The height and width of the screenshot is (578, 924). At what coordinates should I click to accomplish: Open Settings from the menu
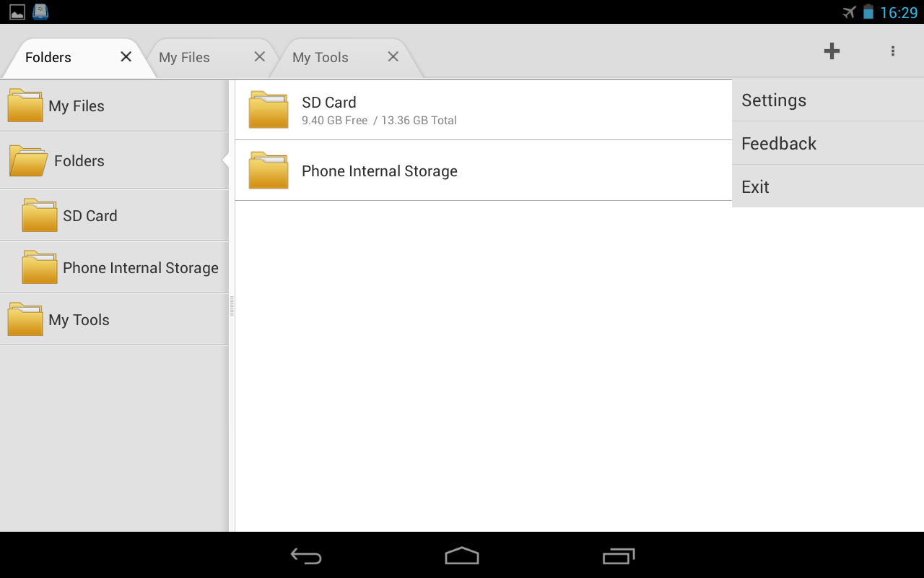pyautogui.click(x=773, y=100)
